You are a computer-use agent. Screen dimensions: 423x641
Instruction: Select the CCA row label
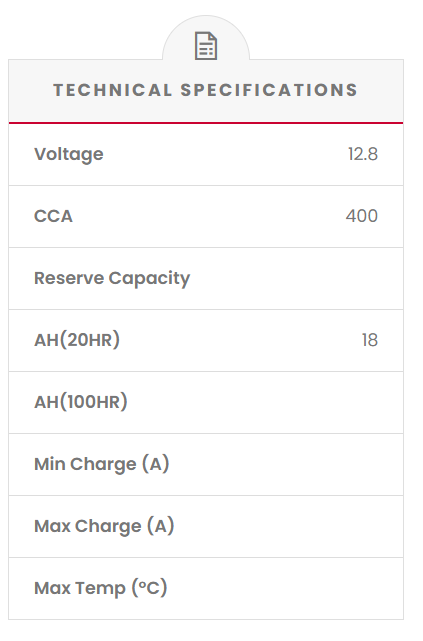[x=53, y=216]
